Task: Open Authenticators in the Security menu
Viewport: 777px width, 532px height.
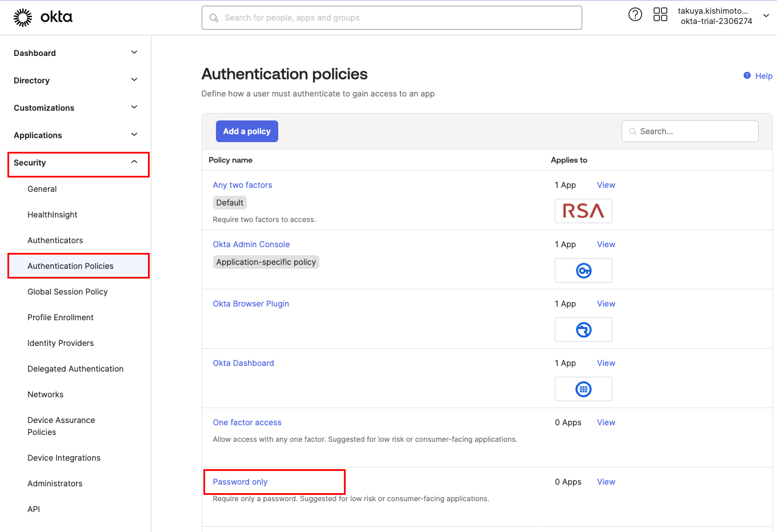Action: (55, 240)
